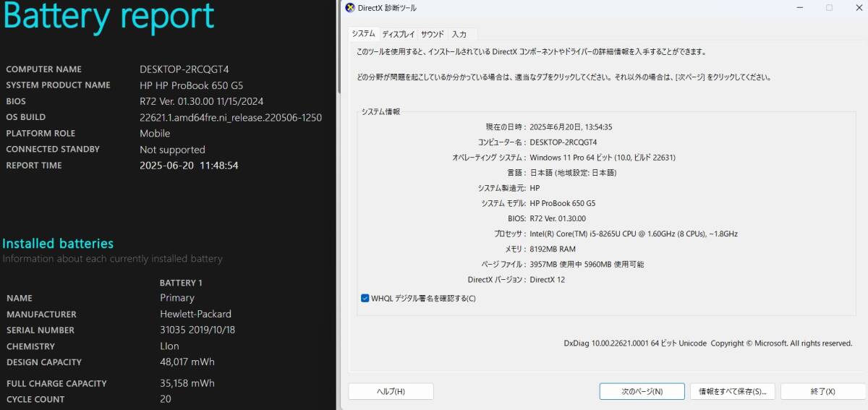Click the ヘルプ(H) button
868x410 pixels.
click(x=391, y=391)
